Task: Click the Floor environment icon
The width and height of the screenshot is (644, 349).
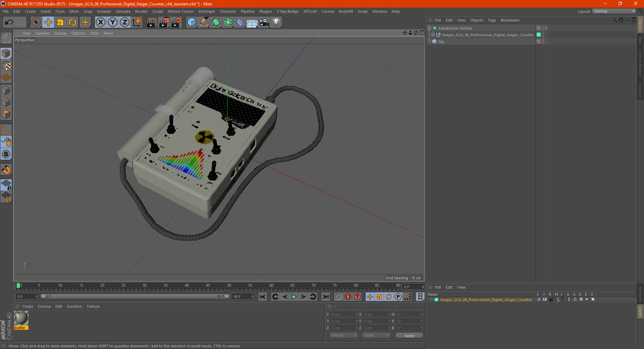Action: coord(252,22)
